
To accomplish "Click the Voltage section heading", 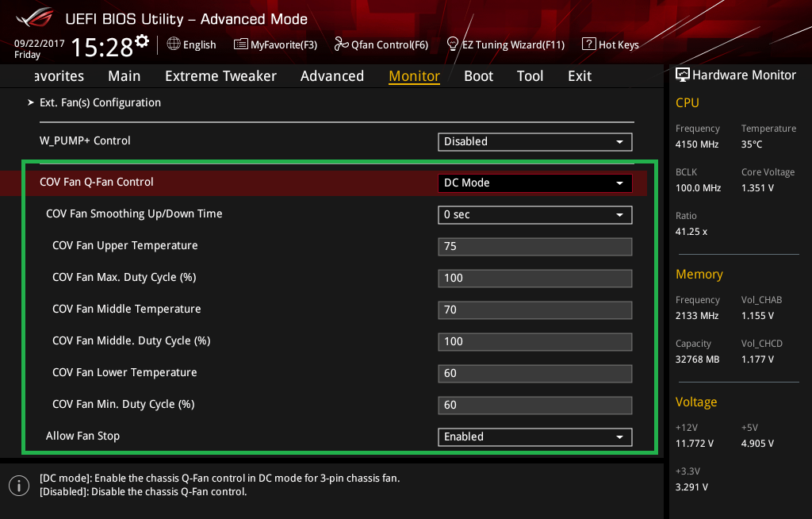I will pos(696,402).
